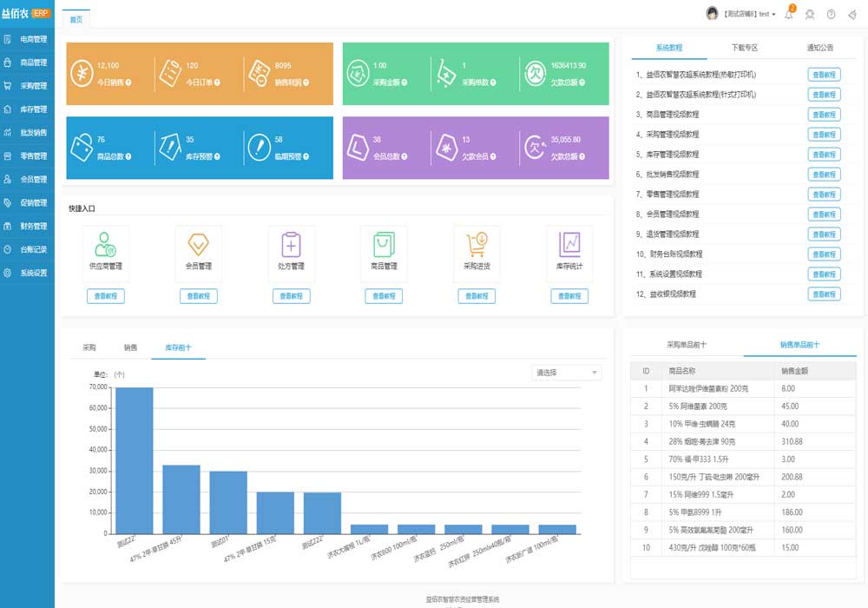Click the help icon beside 今日销售

tap(128, 83)
